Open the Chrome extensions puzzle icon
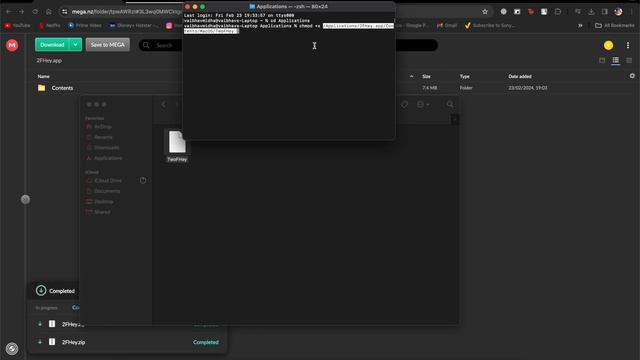 [558, 12]
